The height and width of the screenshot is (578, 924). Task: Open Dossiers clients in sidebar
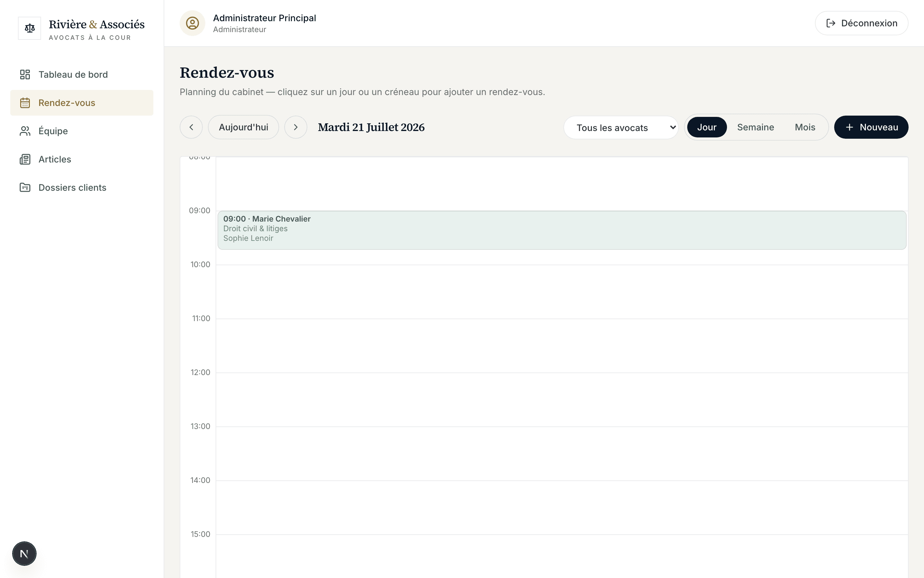[82, 188]
